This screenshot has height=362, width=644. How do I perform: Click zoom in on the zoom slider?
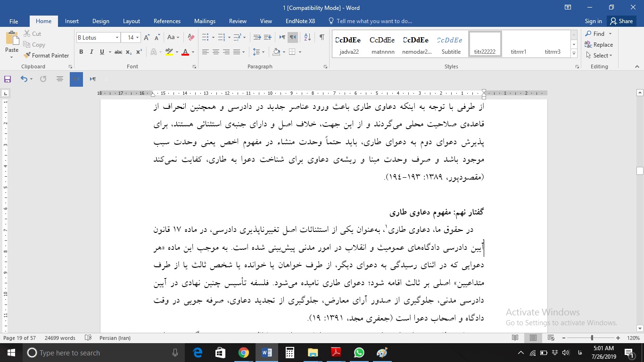click(618, 338)
